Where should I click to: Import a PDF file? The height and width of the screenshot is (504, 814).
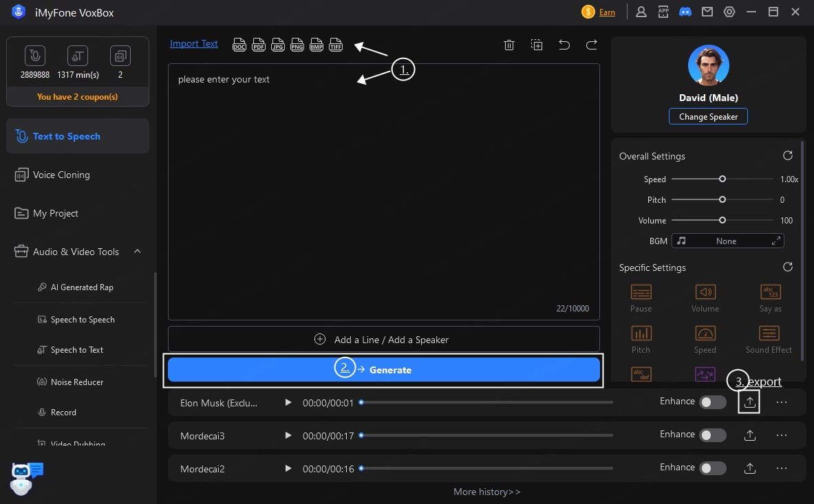tap(259, 45)
